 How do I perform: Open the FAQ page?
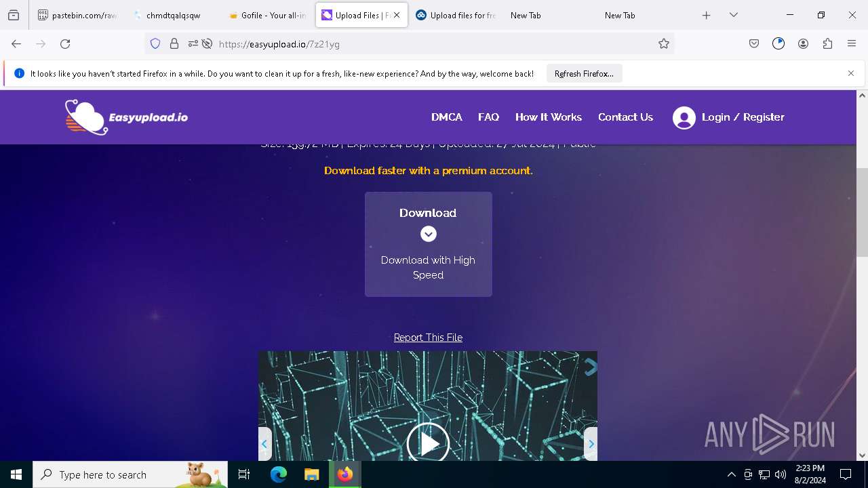click(488, 117)
